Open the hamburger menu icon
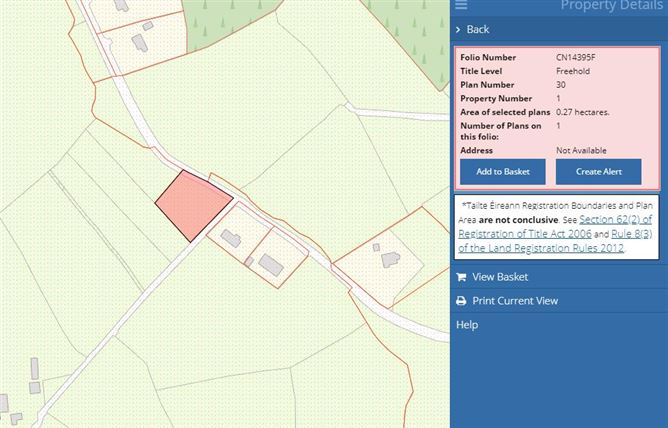The height and width of the screenshot is (428, 668). tap(461, 5)
